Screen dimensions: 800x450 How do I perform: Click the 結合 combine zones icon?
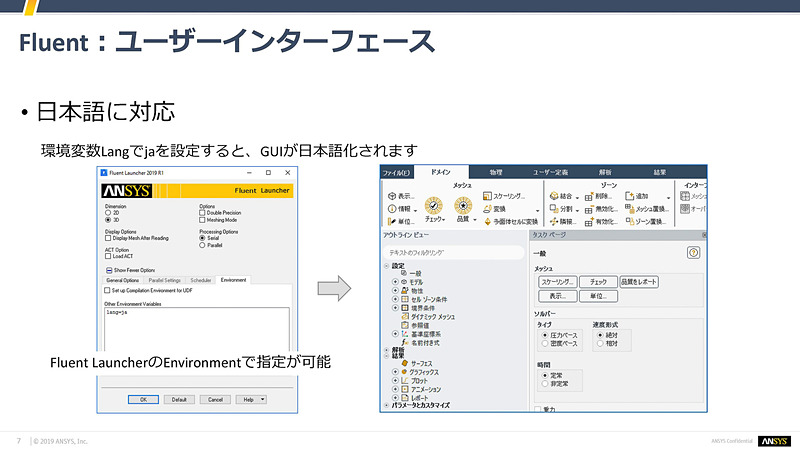point(554,196)
